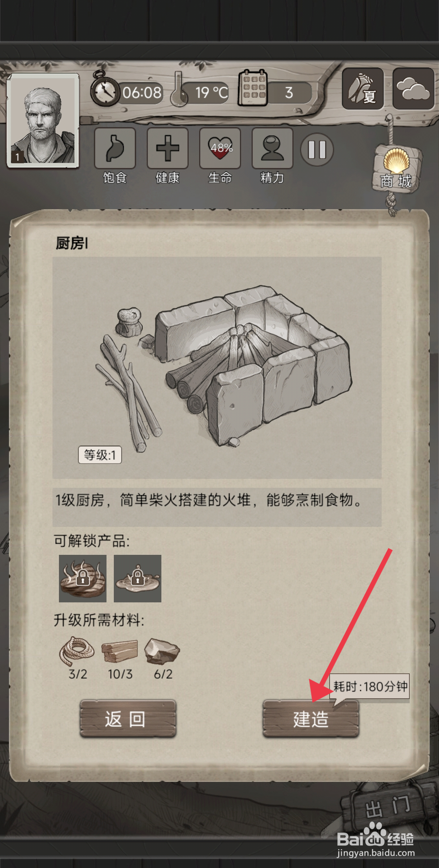Viewport: 439px width, 868px height.
Task: Open the 健康 health cross icon
Action: tap(167, 148)
